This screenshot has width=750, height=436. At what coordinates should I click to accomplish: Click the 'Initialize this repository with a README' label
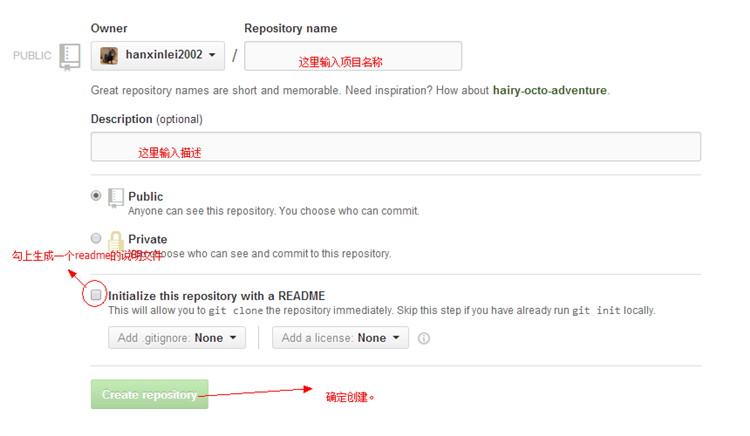coord(217,296)
